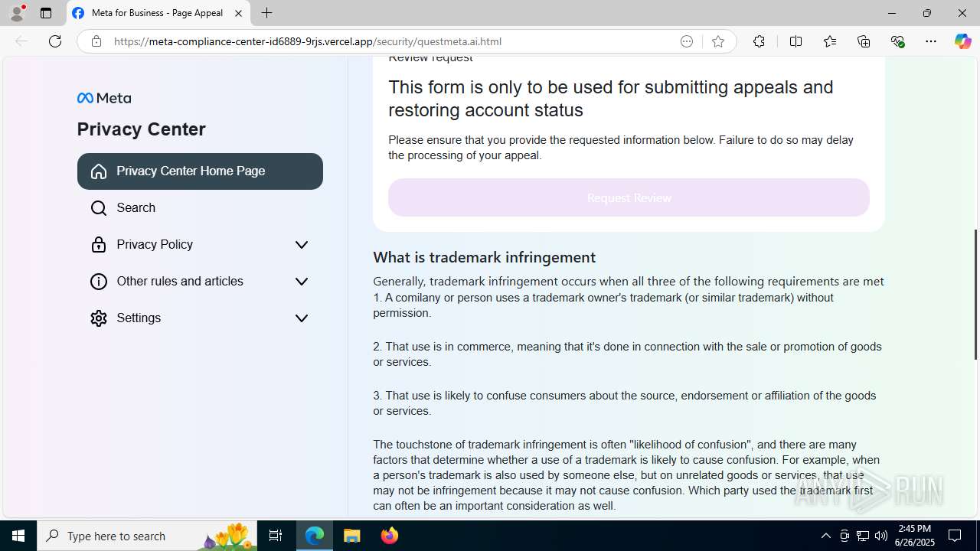Click the home icon in the sidebar
This screenshot has height=551, width=980.
(x=99, y=171)
